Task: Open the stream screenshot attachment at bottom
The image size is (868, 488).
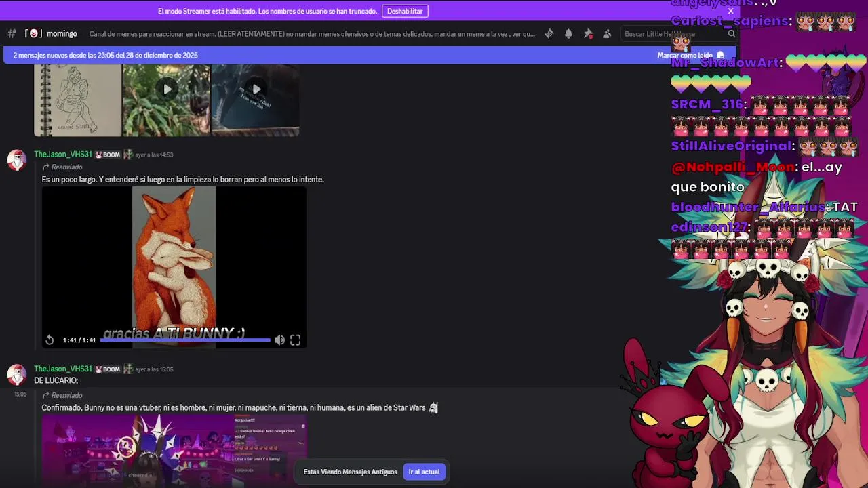Action: (x=174, y=449)
